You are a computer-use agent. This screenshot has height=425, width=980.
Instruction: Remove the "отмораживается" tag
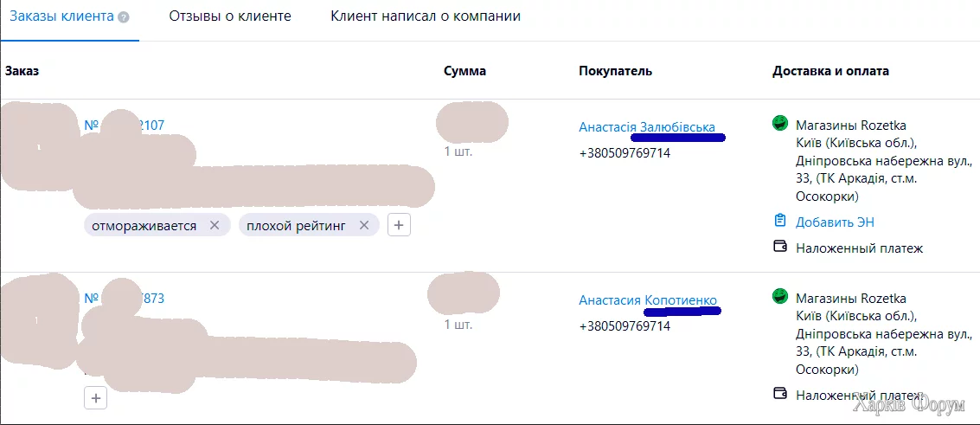(x=215, y=225)
